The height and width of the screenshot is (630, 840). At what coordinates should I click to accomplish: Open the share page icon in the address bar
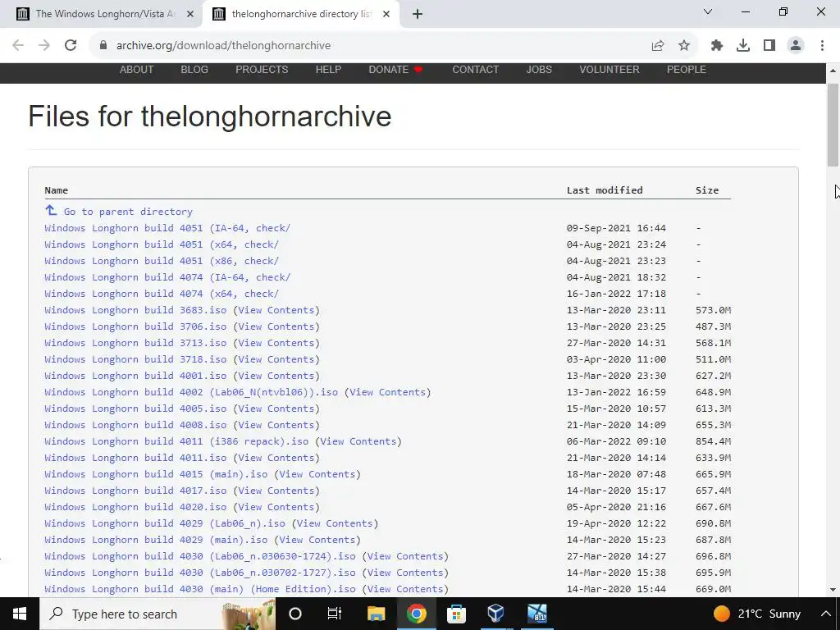click(x=658, y=46)
